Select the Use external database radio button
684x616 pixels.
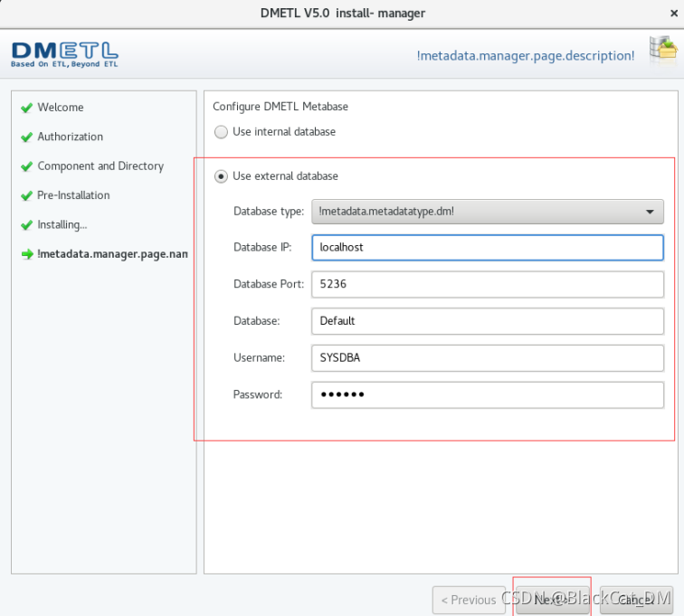[221, 176]
